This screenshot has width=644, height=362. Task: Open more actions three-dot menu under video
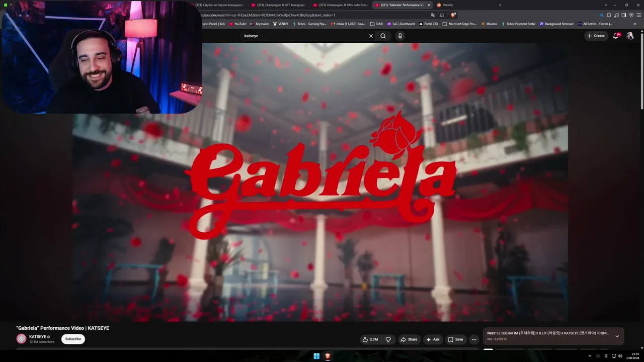474,339
